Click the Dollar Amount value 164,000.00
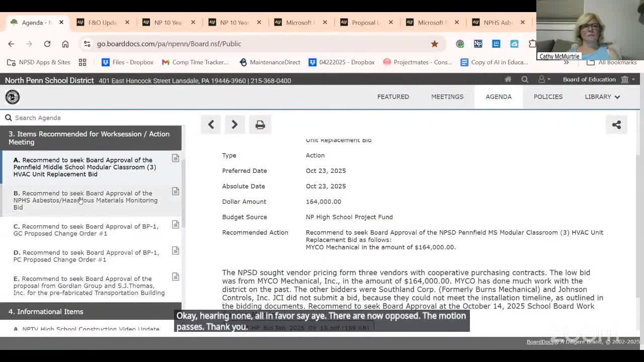The height and width of the screenshot is (362, 644). [x=324, y=202]
